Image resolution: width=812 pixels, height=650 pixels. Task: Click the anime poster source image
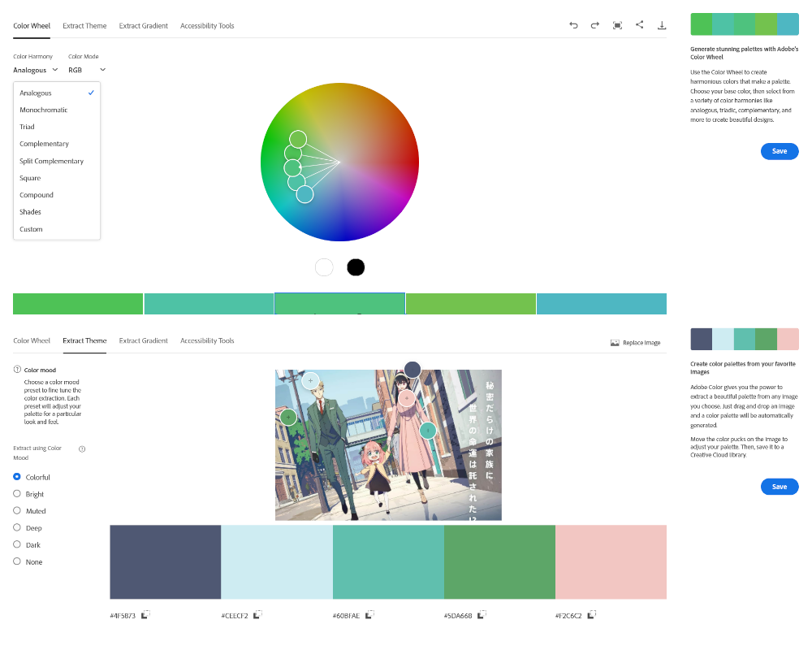pyautogui.click(x=388, y=444)
